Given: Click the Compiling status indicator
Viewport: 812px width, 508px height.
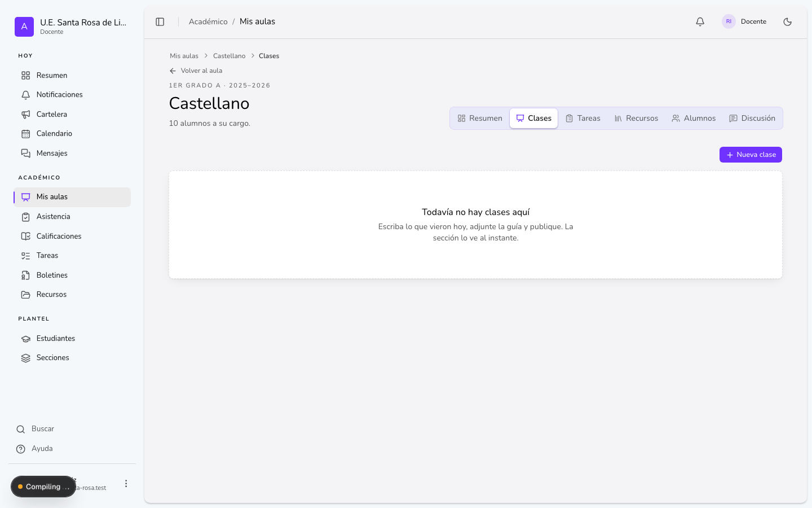Looking at the screenshot, I should click(43, 487).
